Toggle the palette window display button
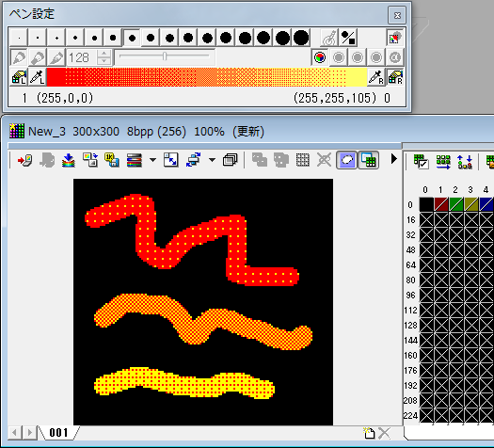Image resolution: width=494 pixels, height=448 pixels. (x=368, y=160)
